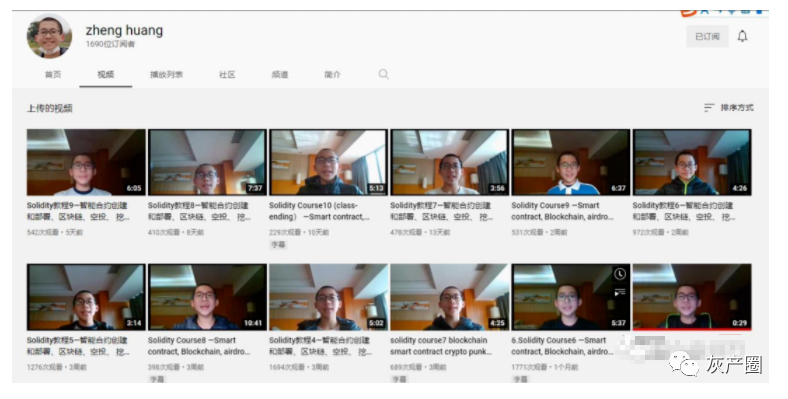This screenshot has width=788, height=399.
Task: Click 1694次观看 • 3周前 text
Action: [x=299, y=367]
